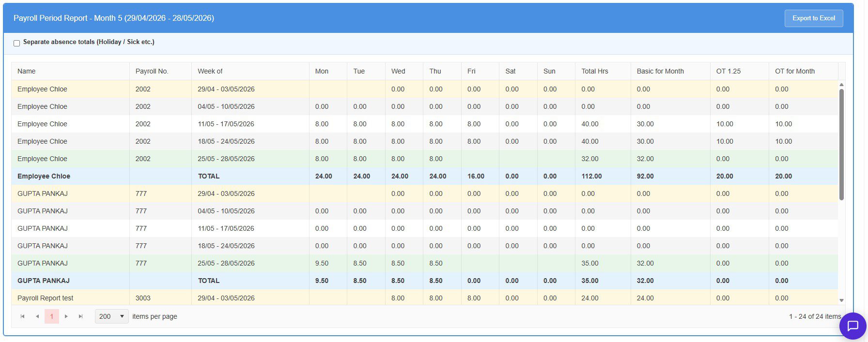Click Employee Chloe basic total 92.00
The image size is (868, 342).
[x=645, y=176]
